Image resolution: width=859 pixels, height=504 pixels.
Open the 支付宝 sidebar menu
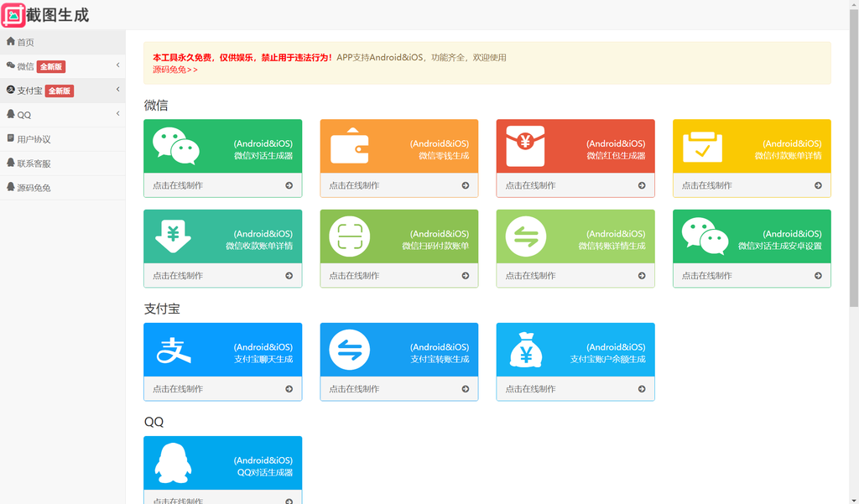click(62, 91)
